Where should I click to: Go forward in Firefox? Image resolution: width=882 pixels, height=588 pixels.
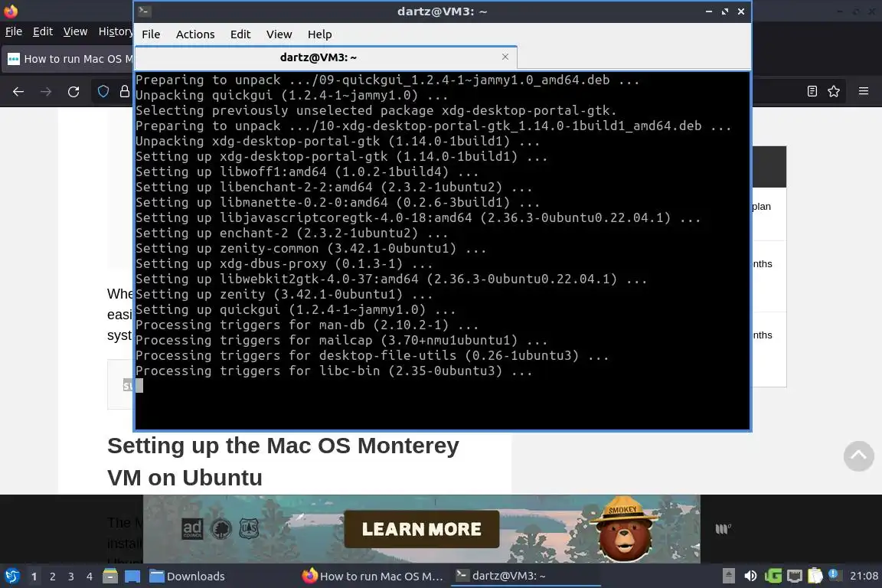(x=46, y=92)
